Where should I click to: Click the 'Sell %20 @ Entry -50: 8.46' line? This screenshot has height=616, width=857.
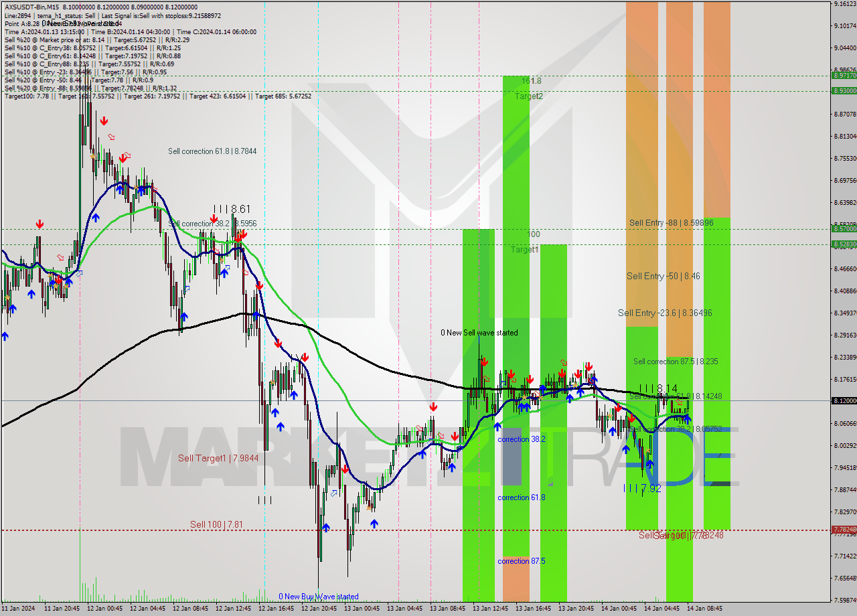(x=79, y=80)
